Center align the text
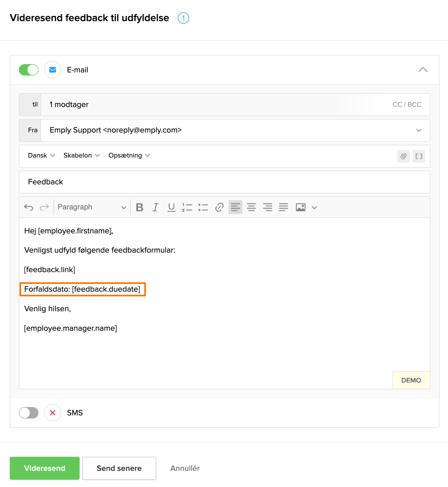Screen dimensions: 448x487 click(251, 207)
